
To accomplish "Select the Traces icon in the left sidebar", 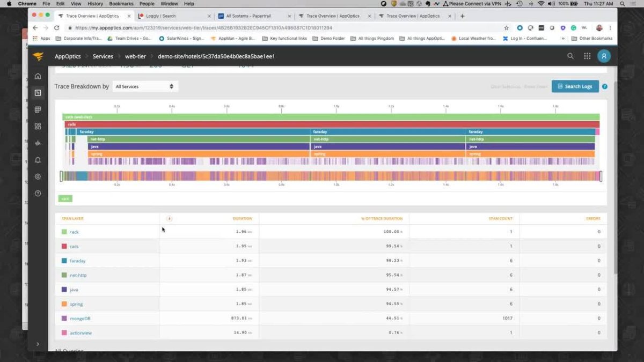I will 38,92.
